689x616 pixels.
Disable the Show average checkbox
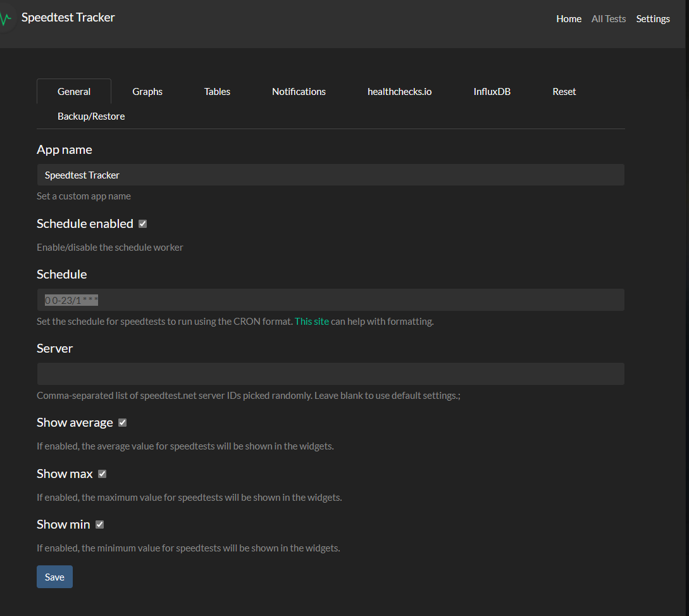coord(121,422)
